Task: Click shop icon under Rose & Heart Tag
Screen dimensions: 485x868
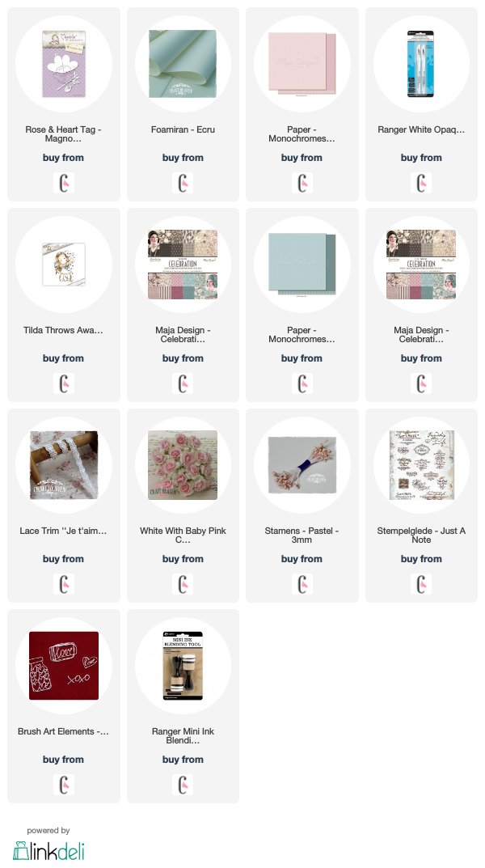Action: click(64, 183)
